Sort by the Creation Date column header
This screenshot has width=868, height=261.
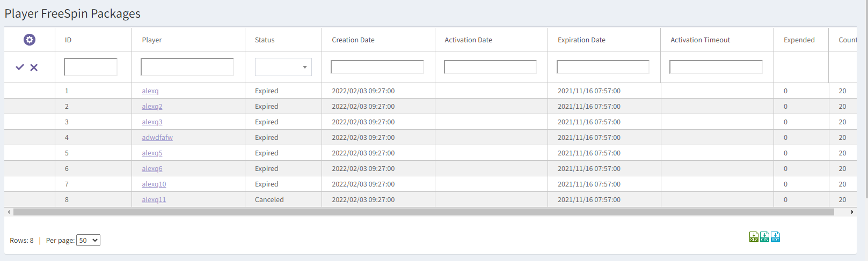353,40
